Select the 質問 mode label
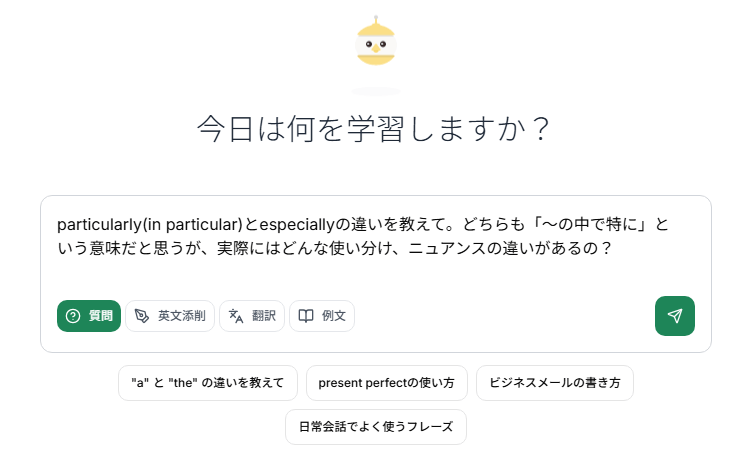The image size is (753, 454). pos(100,316)
